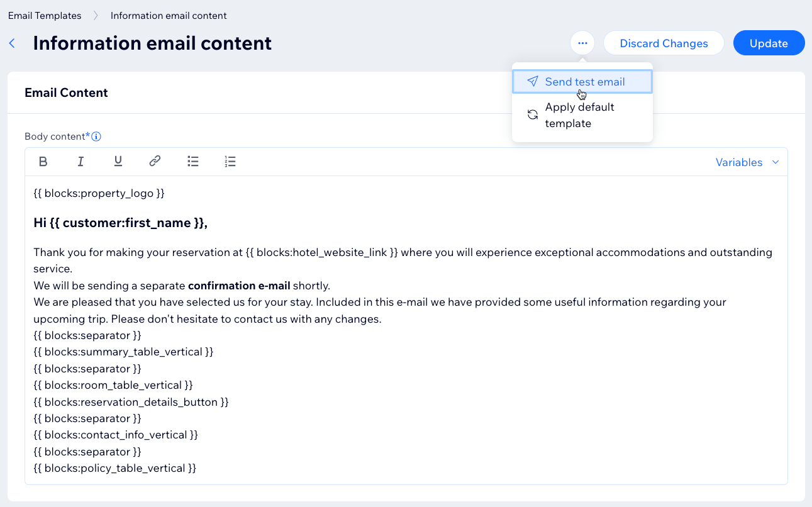This screenshot has height=507, width=812.
Task: Insert a hyperlink with link icon
Action: point(155,162)
